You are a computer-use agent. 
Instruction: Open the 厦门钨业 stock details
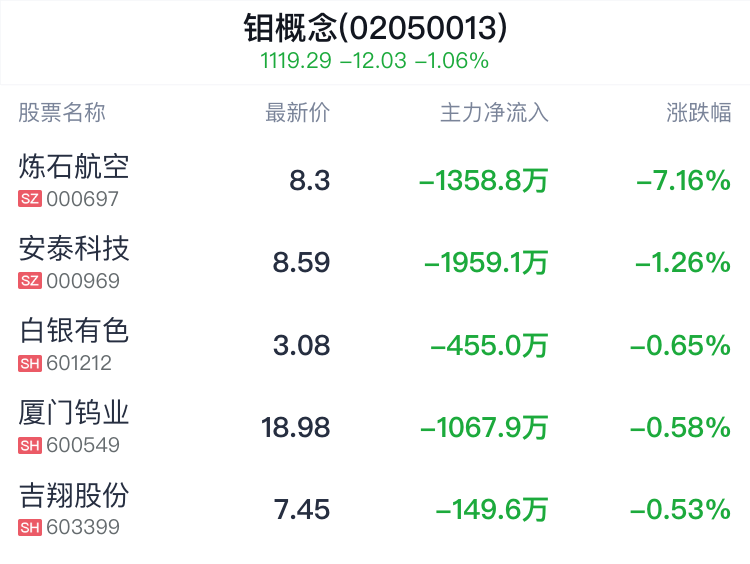[x=375, y=427]
